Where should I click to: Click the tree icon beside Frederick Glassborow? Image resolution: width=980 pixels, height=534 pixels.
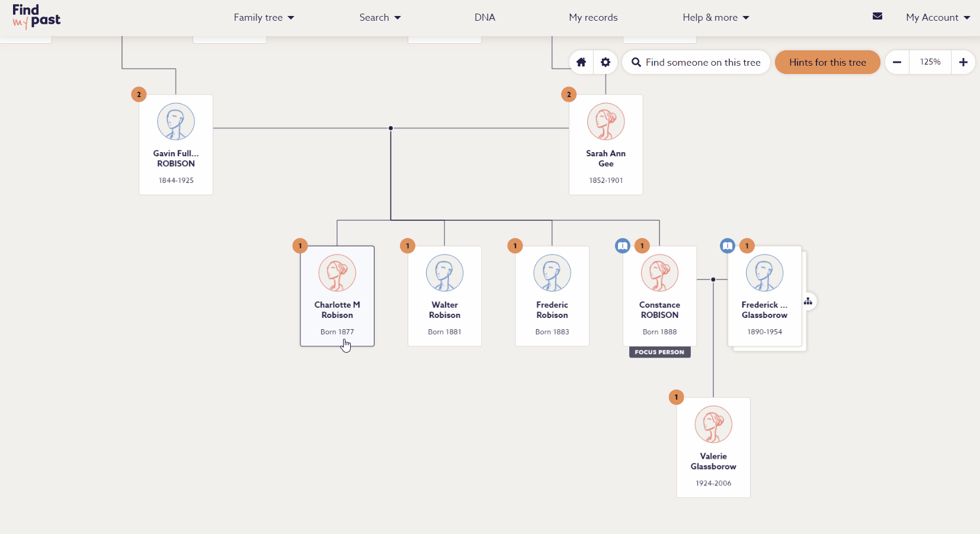(x=808, y=301)
